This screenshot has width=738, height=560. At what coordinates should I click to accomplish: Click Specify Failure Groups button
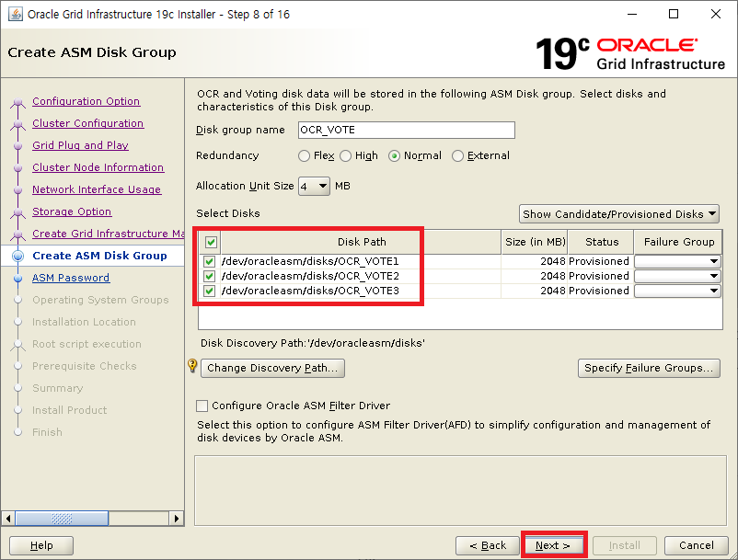click(649, 368)
